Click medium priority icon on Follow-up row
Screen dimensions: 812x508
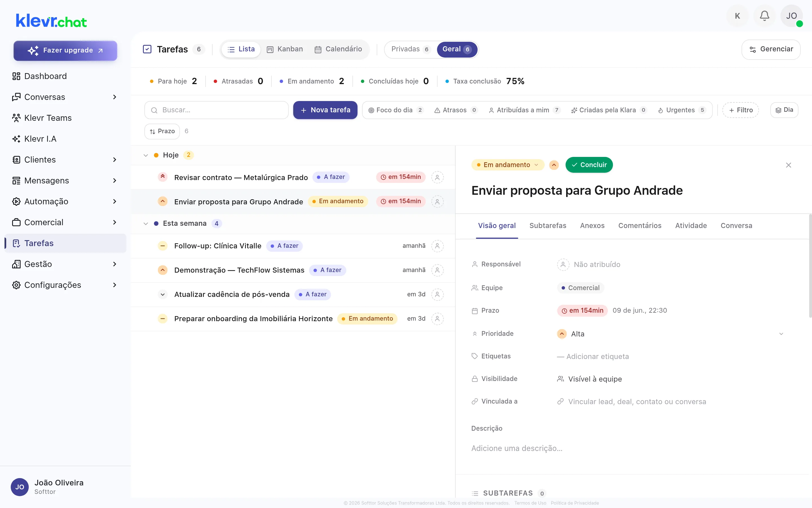click(x=163, y=246)
